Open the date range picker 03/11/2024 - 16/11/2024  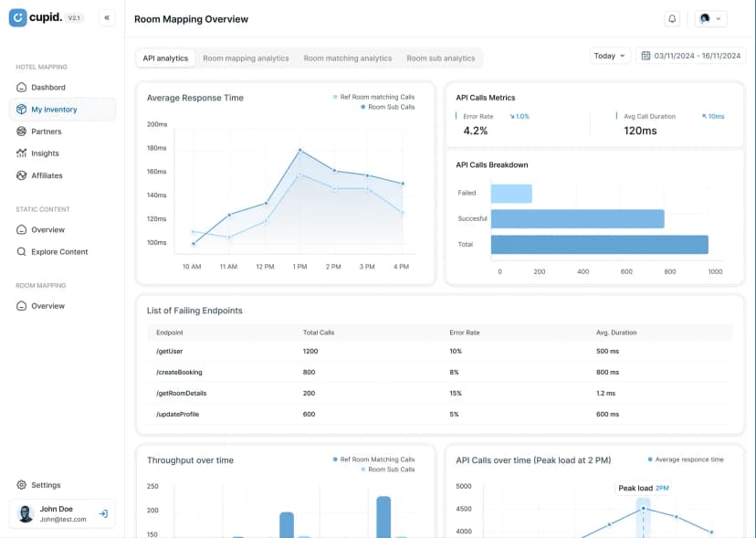(690, 56)
